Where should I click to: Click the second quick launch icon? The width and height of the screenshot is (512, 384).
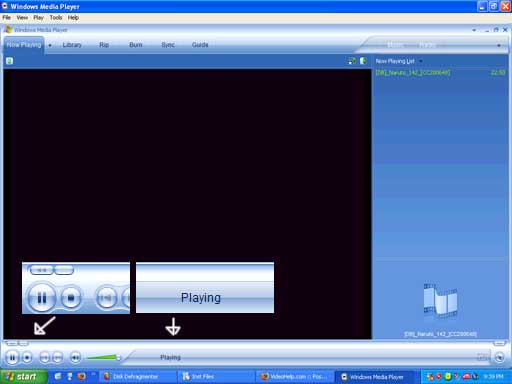(70, 377)
